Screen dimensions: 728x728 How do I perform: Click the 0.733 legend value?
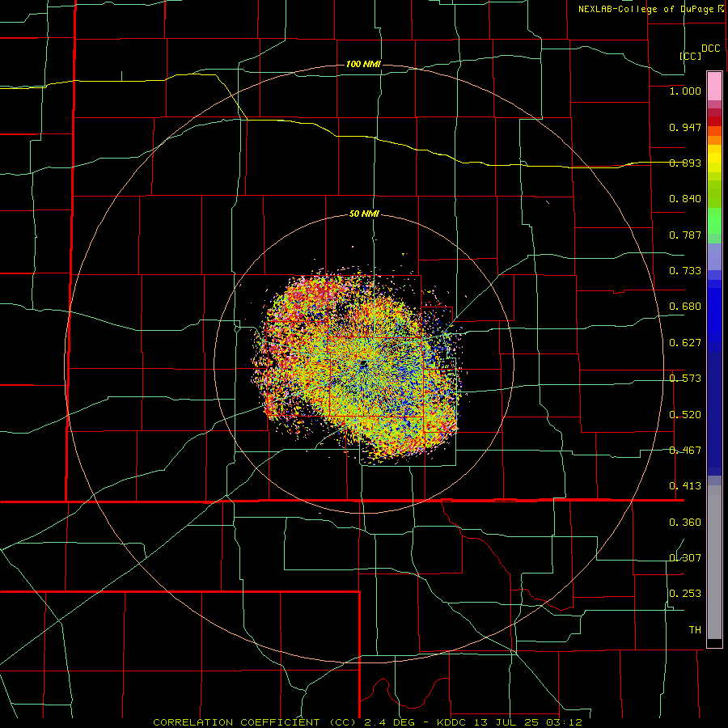point(685,271)
